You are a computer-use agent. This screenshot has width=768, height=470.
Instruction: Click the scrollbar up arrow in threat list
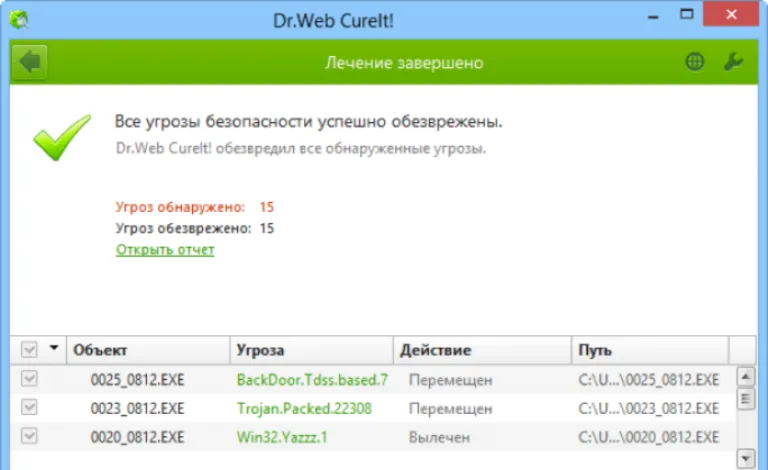(745, 377)
